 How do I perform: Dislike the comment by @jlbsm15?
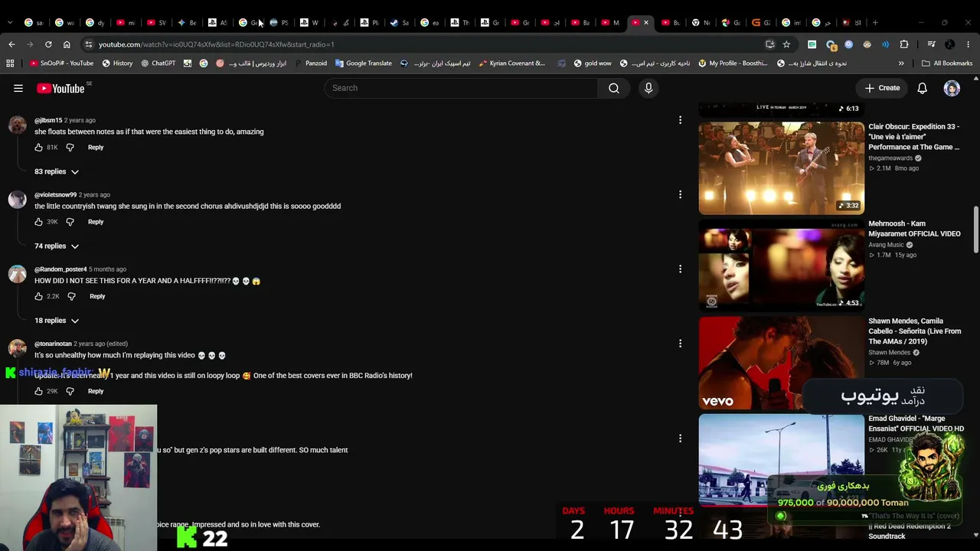click(x=70, y=147)
